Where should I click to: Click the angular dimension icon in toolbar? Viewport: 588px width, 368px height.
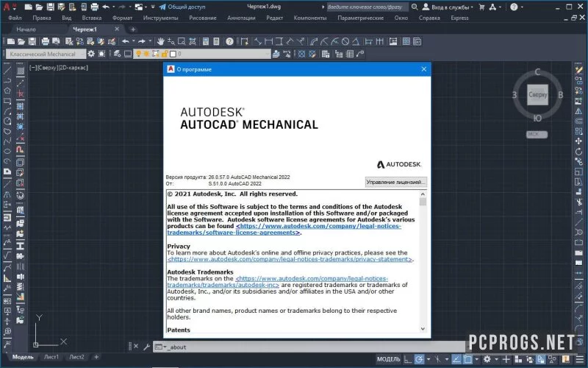click(356, 41)
